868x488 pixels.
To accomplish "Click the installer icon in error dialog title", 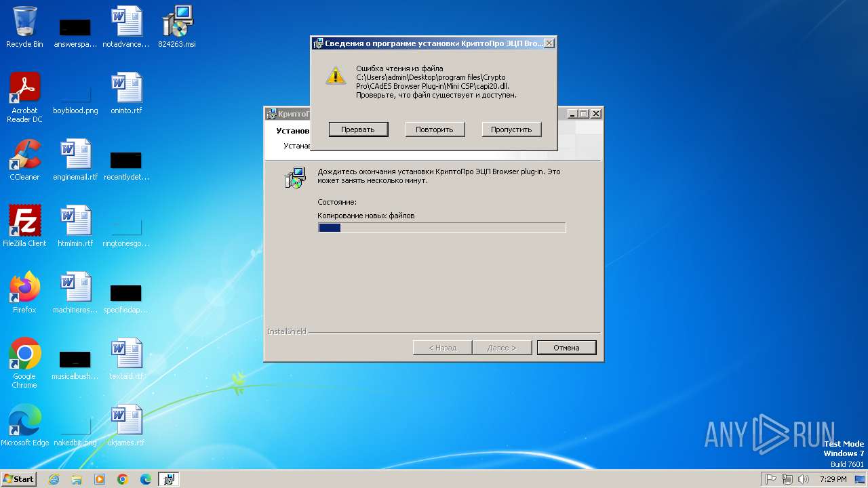I will point(318,43).
